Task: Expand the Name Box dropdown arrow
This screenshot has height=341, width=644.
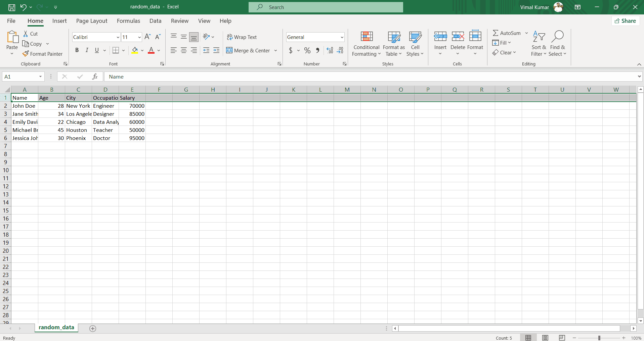Action: pos(40,77)
